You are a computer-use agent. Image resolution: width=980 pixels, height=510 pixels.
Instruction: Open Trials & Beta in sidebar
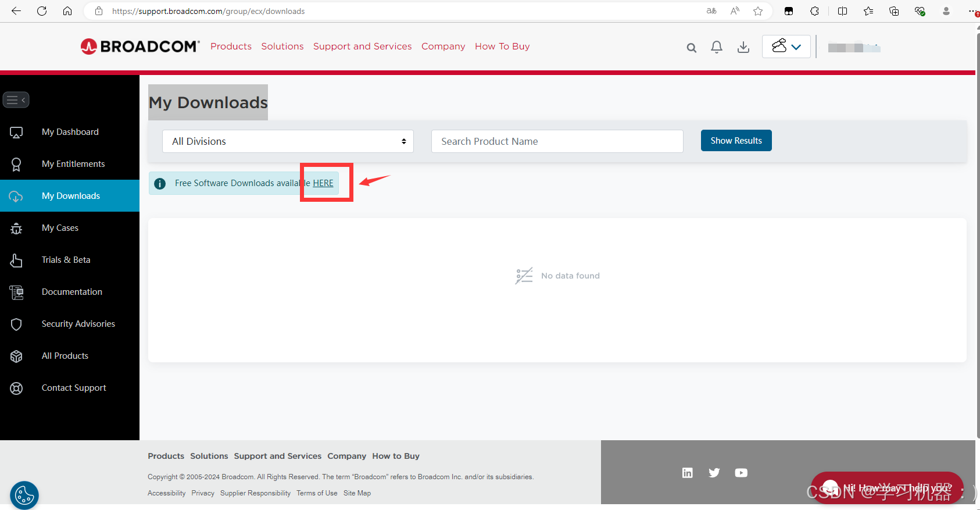pos(70,260)
